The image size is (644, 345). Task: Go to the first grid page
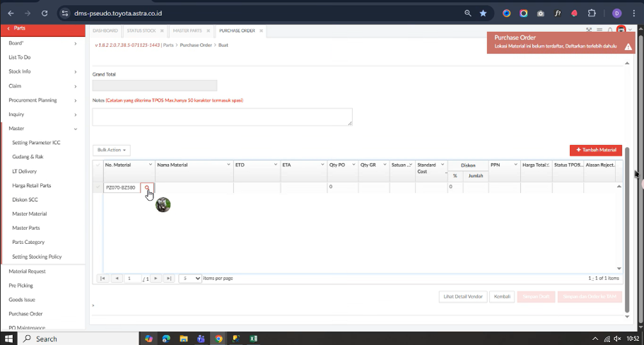(x=103, y=279)
